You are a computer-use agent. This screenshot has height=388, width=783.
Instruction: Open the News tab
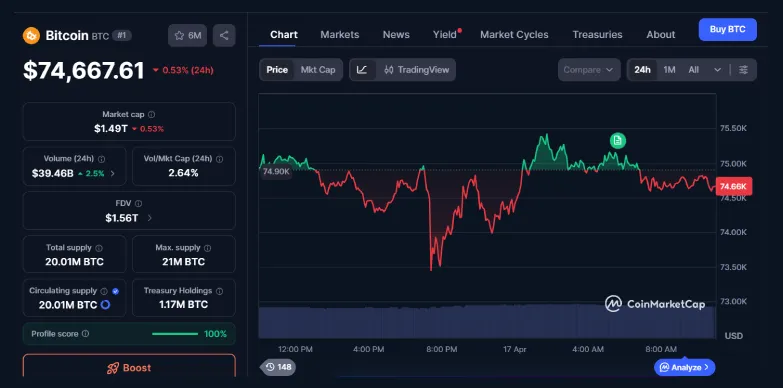[x=396, y=34]
